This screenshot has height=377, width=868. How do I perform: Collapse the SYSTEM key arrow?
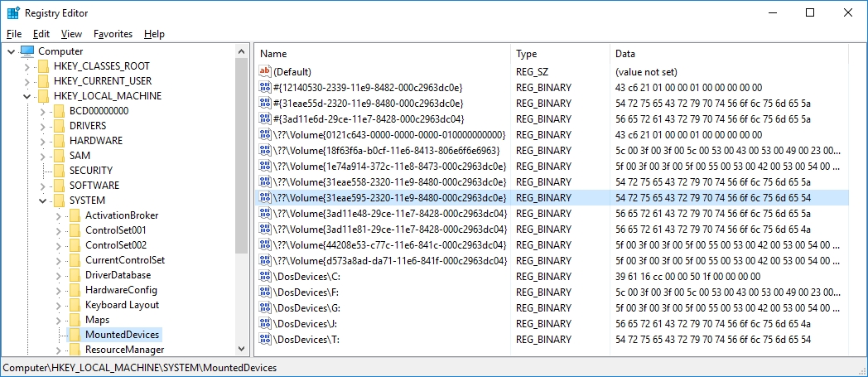pyautogui.click(x=42, y=201)
